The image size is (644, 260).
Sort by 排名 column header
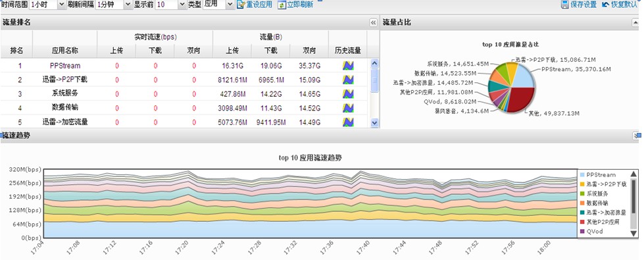[x=16, y=51]
